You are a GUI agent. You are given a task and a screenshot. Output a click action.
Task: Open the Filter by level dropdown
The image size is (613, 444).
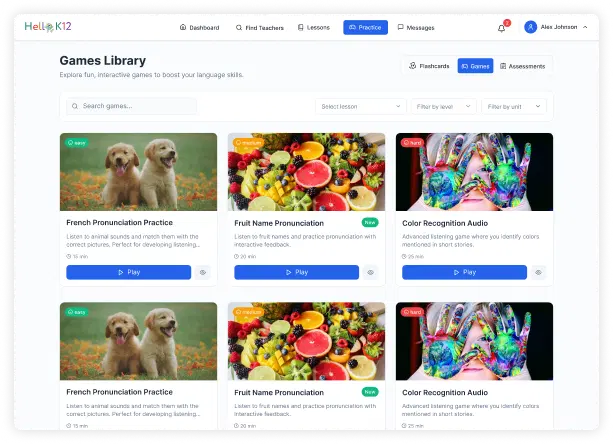[x=444, y=106]
